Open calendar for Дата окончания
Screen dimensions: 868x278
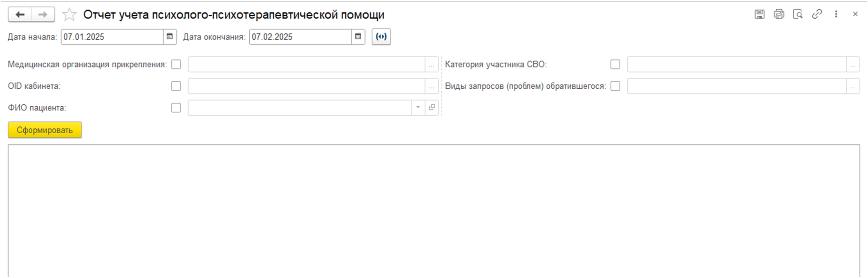(358, 37)
